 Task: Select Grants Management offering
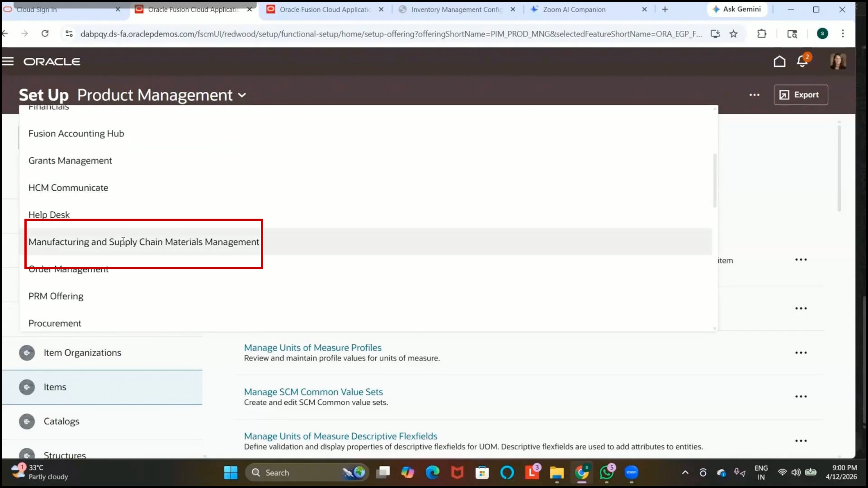coord(70,160)
